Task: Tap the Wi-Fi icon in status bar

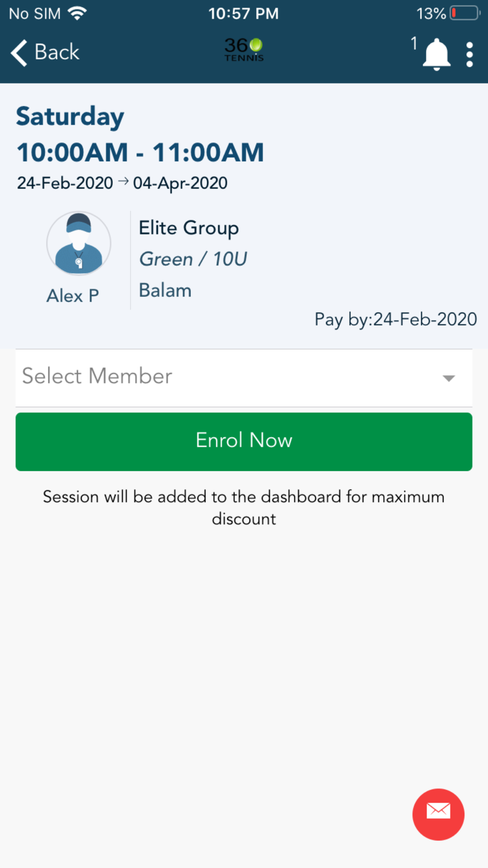Action: (77, 13)
